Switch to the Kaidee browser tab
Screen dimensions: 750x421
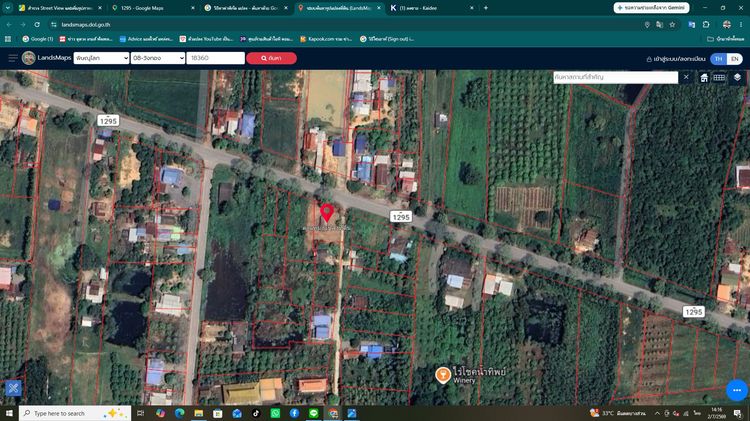[x=432, y=8]
